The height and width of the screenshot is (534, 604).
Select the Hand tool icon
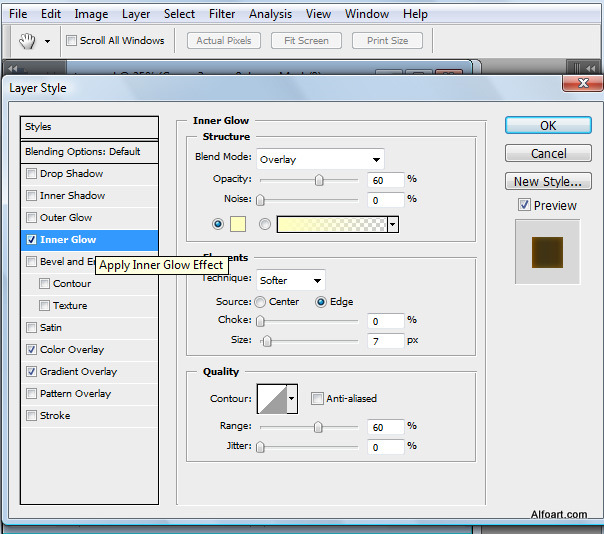point(29,41)
